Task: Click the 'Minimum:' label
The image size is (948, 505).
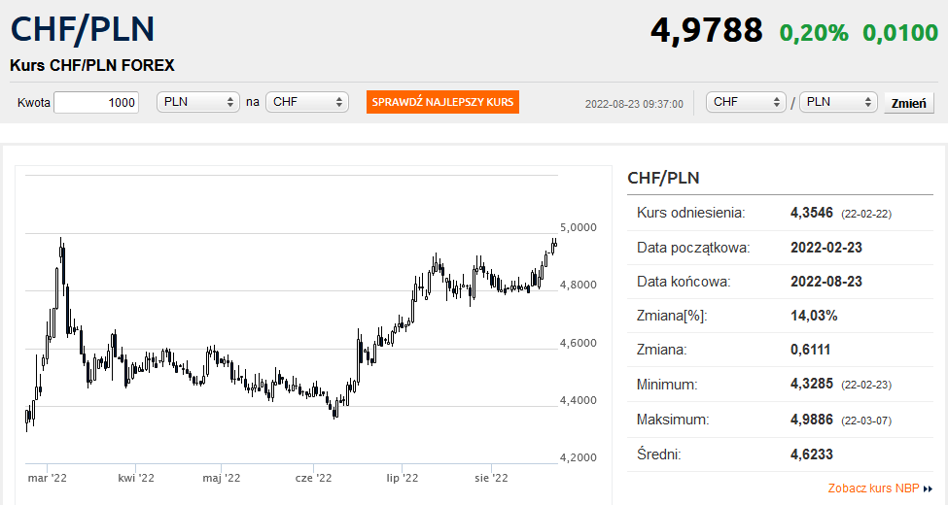Action: [x=667, y=384]
